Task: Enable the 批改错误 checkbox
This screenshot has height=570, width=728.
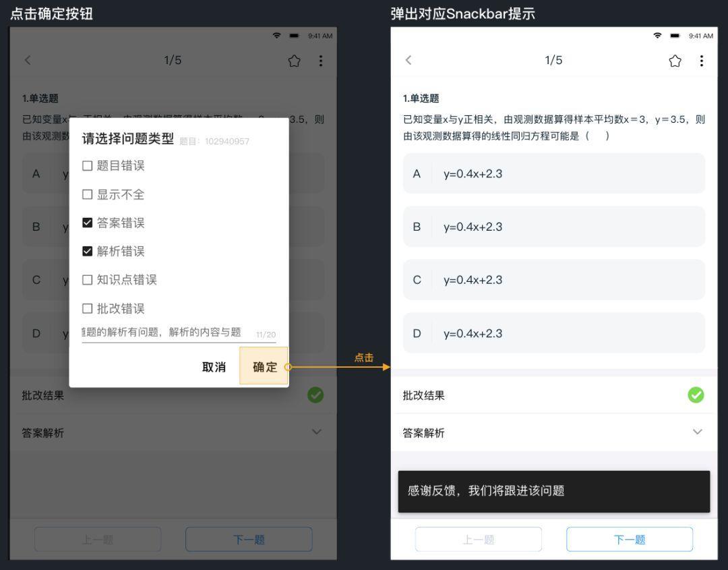Action: (x=87, y=308)
